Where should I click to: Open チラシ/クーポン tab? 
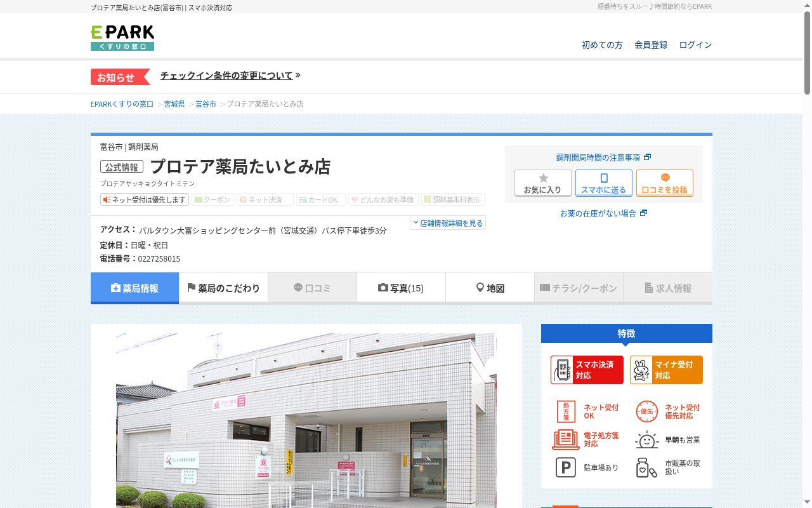coord(579,288)
